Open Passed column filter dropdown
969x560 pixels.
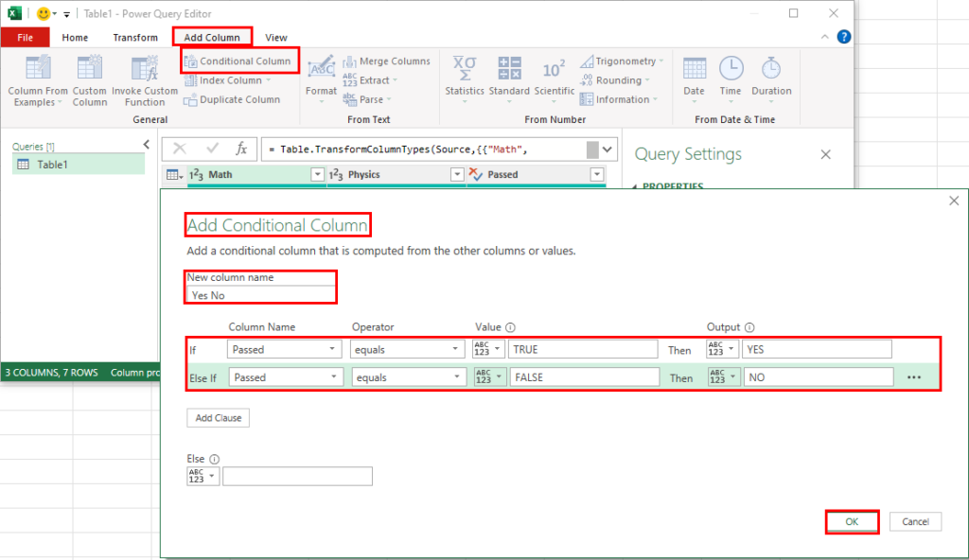(596, 175)
